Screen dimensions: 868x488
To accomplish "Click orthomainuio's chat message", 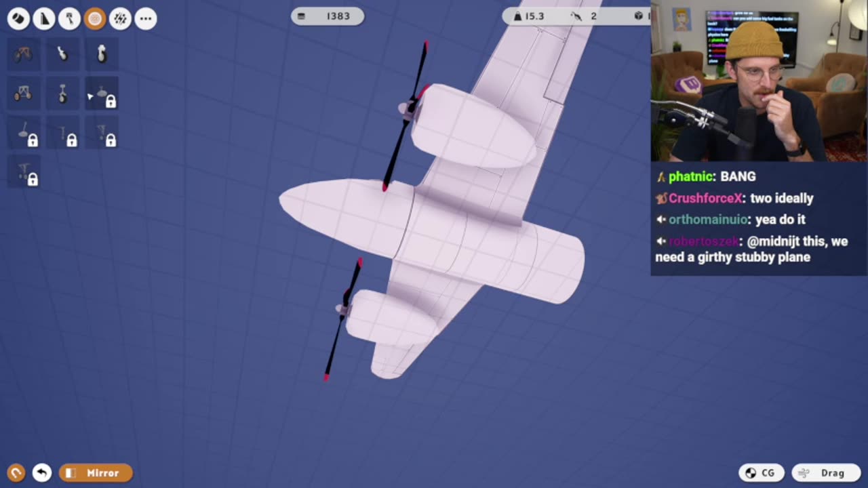I will pos(730,220).
